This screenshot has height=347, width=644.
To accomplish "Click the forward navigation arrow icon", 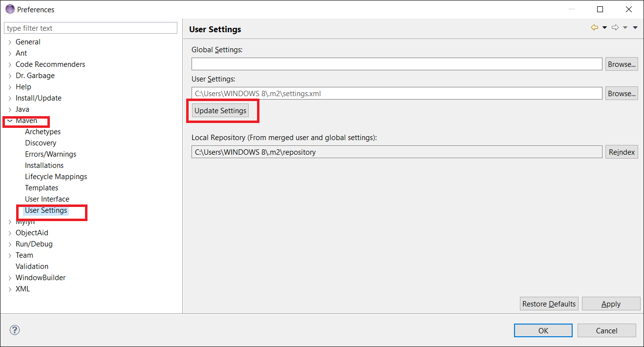I will tap(616, 28).
